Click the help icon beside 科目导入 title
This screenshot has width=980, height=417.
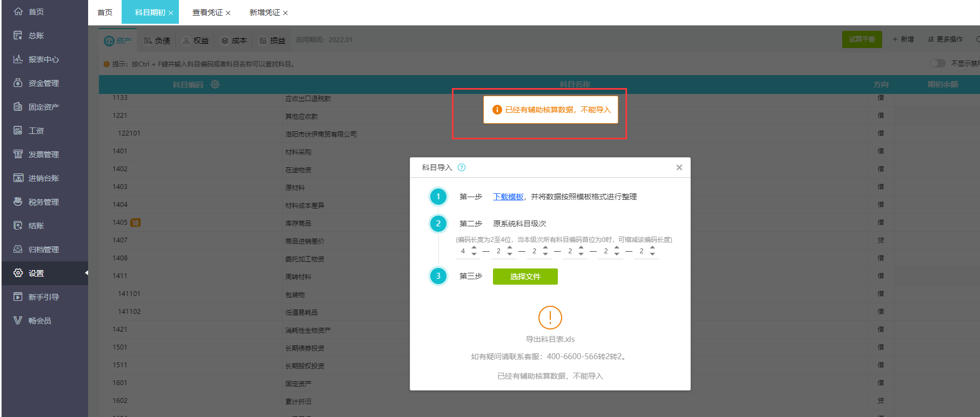coord(462,167)
